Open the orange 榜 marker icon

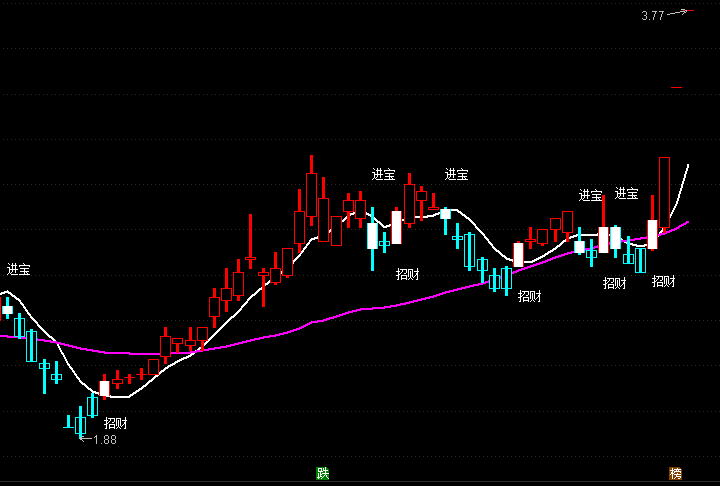click(x=675, y=473)
